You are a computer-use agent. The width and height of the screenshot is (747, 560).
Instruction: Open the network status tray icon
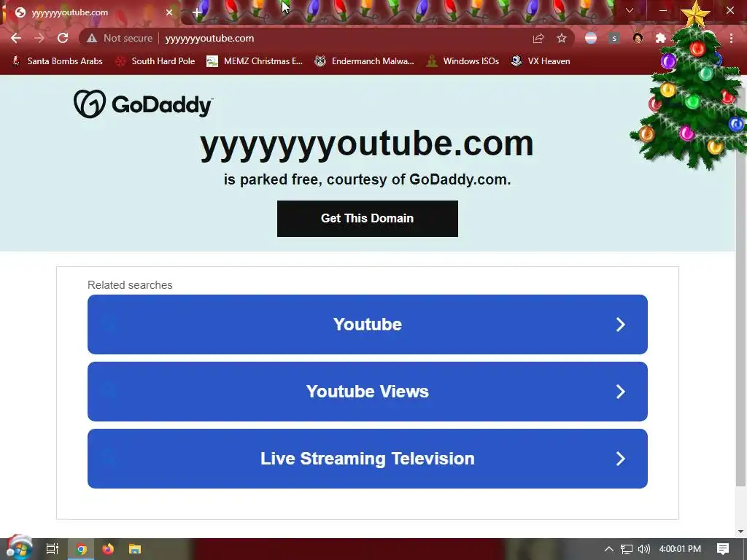pos(627,550)
